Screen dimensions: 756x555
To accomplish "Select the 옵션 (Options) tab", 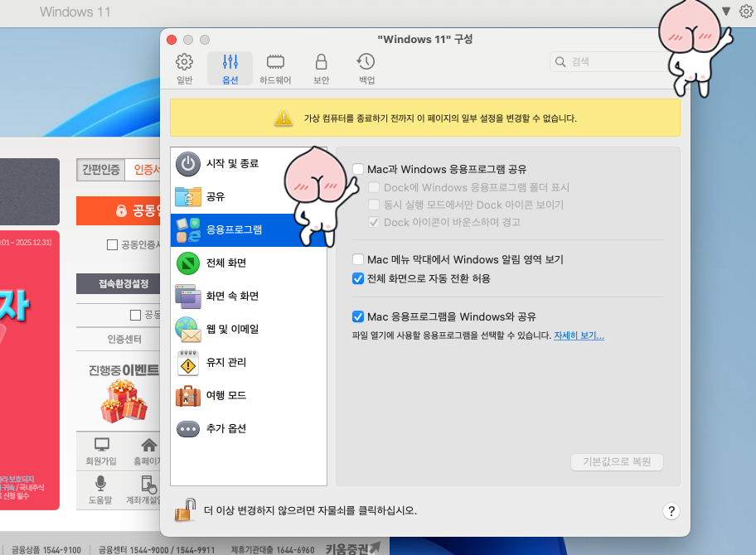I will [230, 69].
